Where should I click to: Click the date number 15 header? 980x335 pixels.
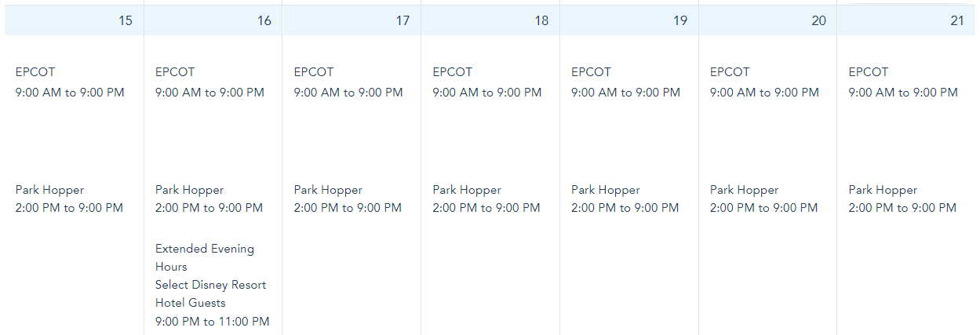pyautogui.click(x=126, y=20)
